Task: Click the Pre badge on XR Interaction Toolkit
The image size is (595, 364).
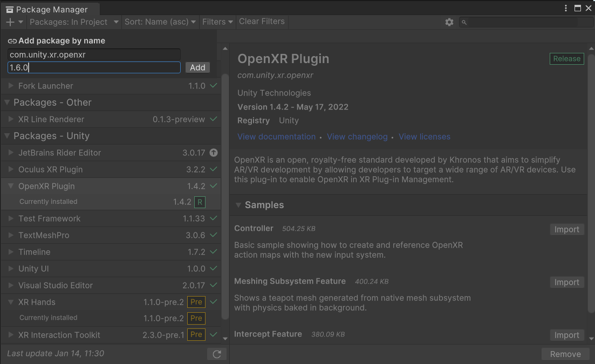Action: [x=196, y=335]
